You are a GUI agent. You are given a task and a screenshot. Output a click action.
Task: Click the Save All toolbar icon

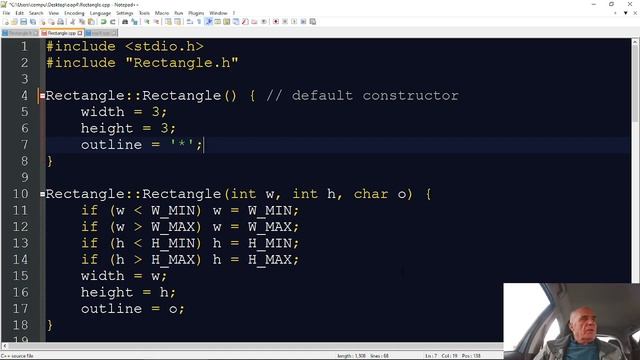tap(33, 22)
